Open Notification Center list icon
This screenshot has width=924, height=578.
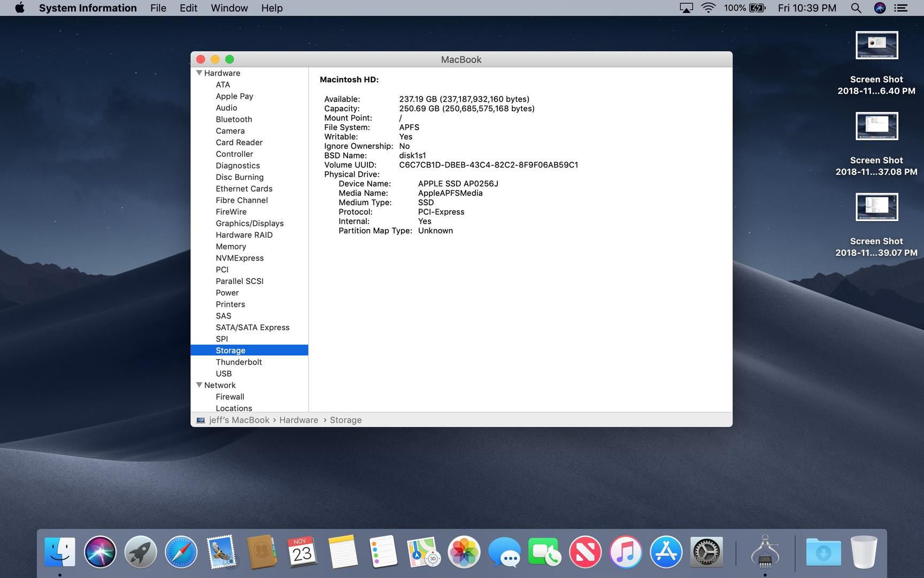pyautogui.click(x=901, y=8)
